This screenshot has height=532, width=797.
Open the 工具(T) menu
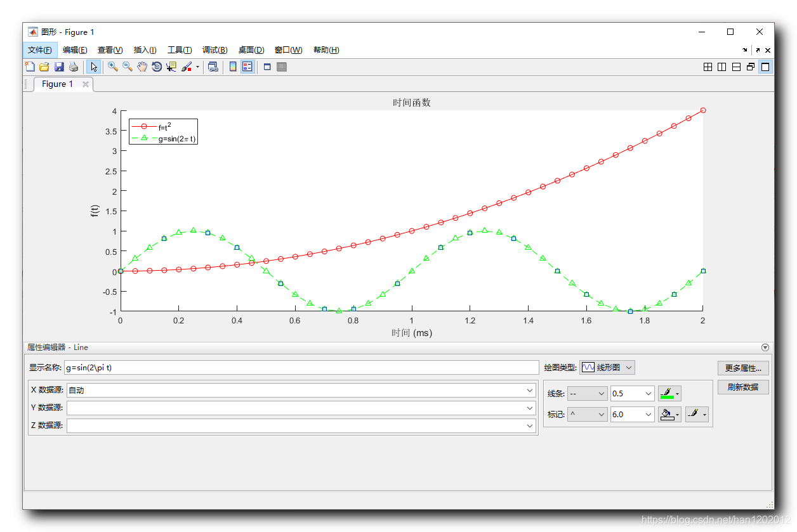click(x=180, y=50)
